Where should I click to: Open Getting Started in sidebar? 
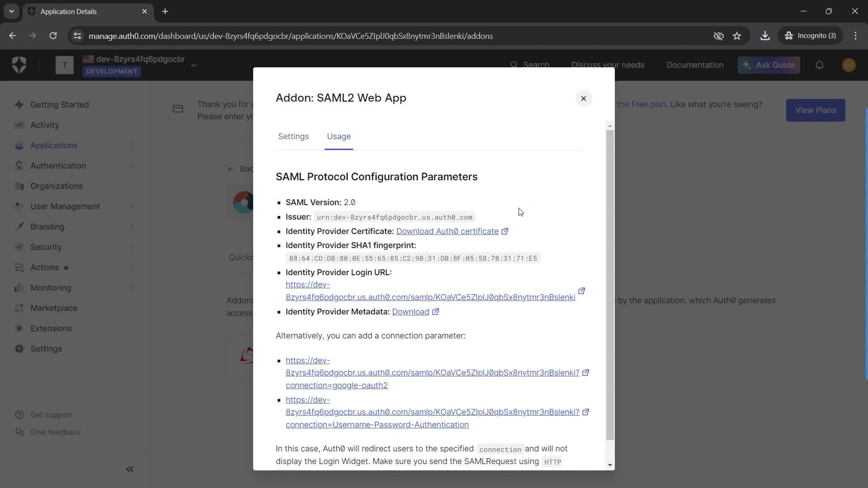click(60, 105)
